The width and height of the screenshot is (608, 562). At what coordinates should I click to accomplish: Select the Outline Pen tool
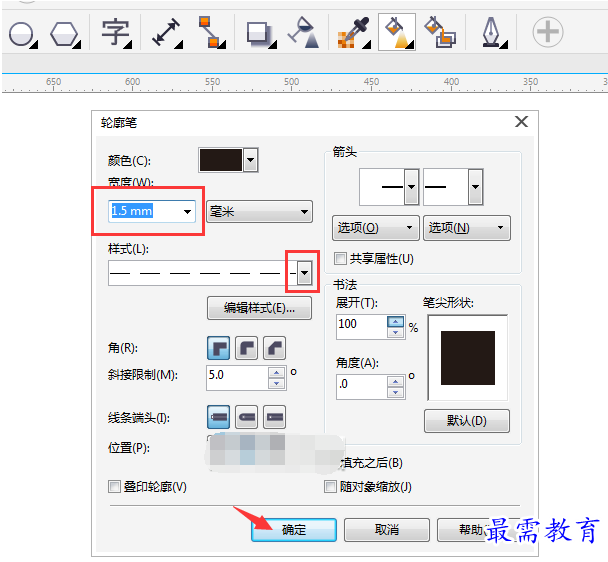(493, 33)
